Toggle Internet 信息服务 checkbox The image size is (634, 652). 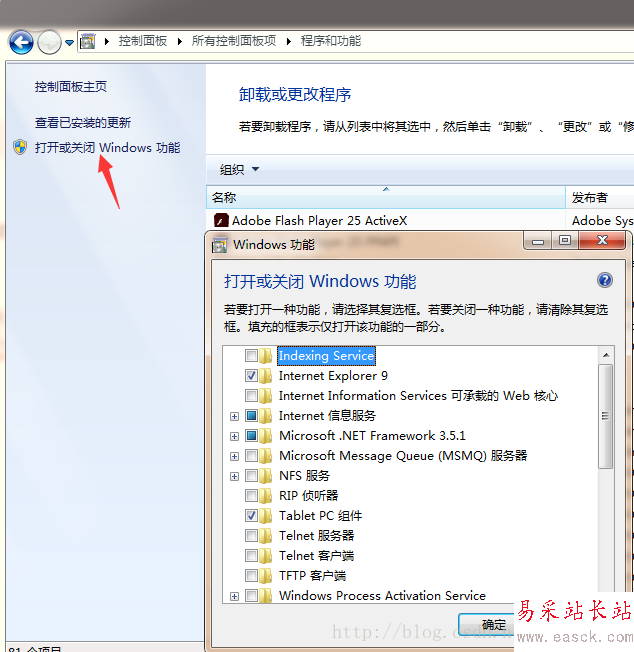pyautogui.click(x=251, y=415)
